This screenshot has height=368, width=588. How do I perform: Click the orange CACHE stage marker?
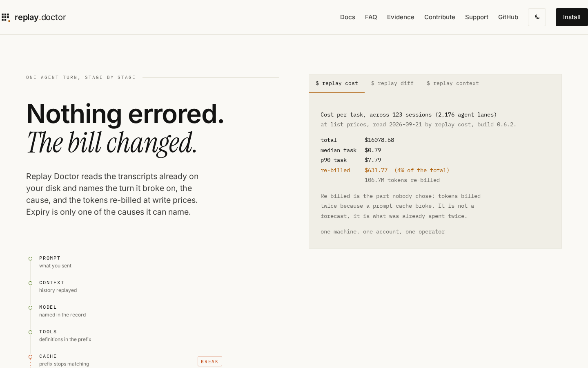click(x=30, y=357)
